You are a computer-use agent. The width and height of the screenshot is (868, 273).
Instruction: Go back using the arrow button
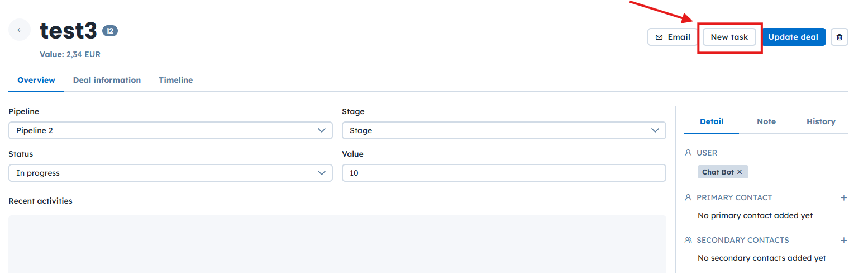[20, 30]
